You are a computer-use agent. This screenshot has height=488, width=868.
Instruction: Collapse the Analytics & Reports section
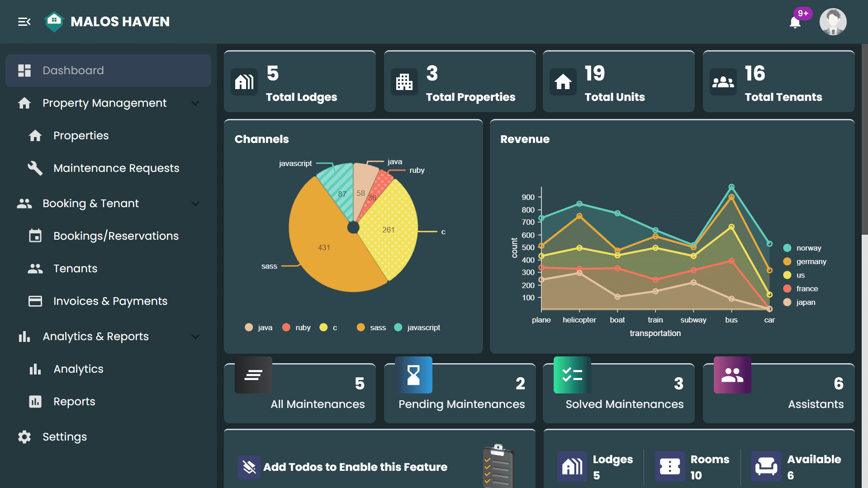click(x=195, y=336)
